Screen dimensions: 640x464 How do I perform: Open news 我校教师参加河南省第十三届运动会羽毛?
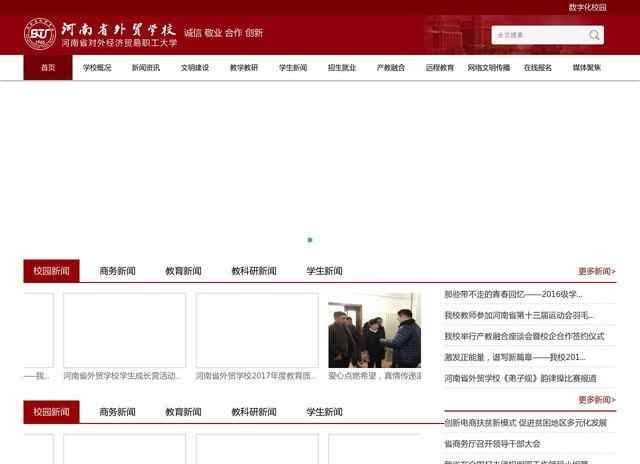(519, 315)
